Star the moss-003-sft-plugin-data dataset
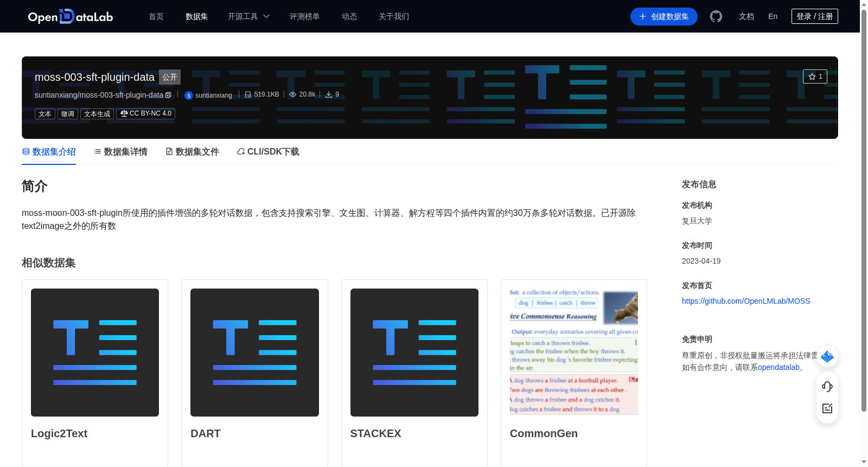868x467 pixels. pyautogui.click(x=815, y=76)
